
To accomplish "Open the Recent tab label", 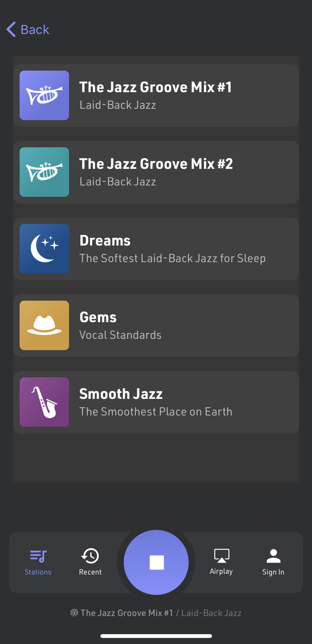I will tap(90, 572).
